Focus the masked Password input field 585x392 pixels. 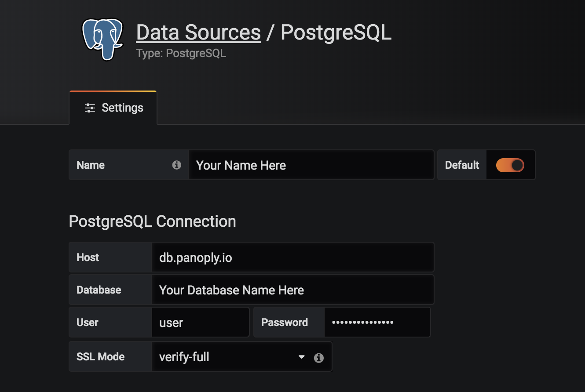[377, 323]
